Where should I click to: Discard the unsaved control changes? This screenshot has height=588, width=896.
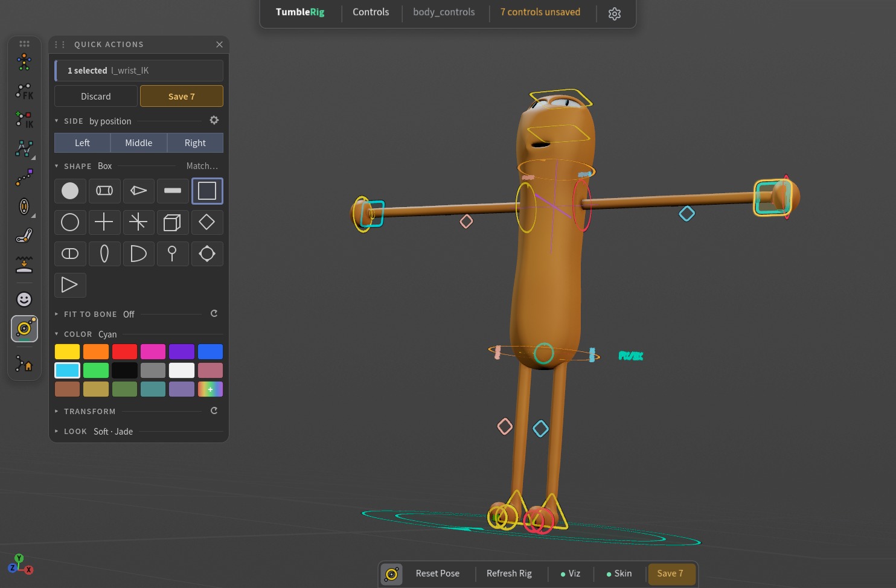96,96
